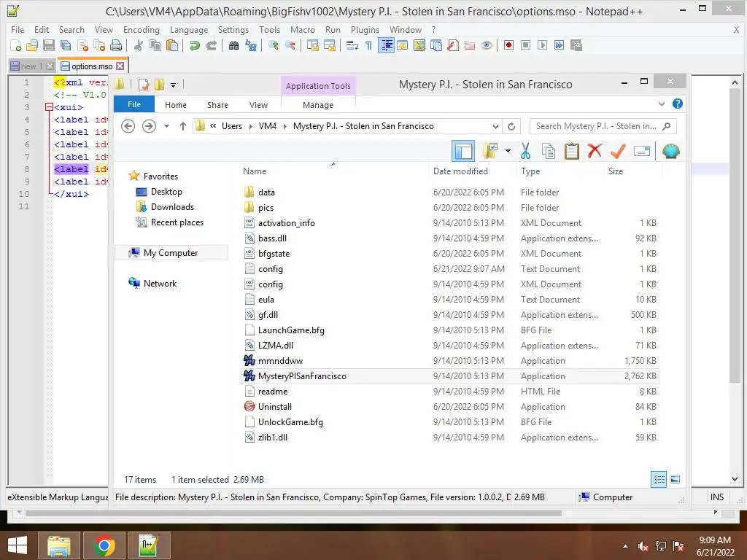Viewport: 747px width, 560px height.
Task: Click the Zoom Out magnifier in Notepad++
Action: pos(290,45)
